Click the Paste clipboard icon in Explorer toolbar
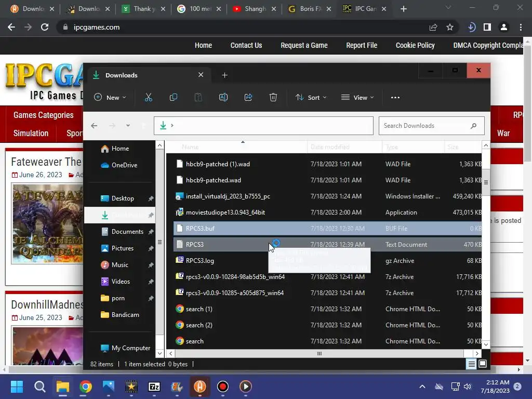532x399 pixels. coord(198,97)
